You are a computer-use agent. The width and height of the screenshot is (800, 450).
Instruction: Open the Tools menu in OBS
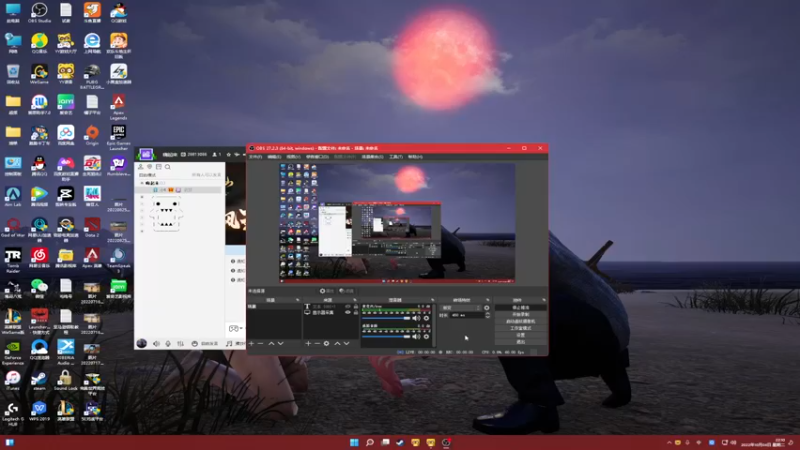click(x=396, y=157)
